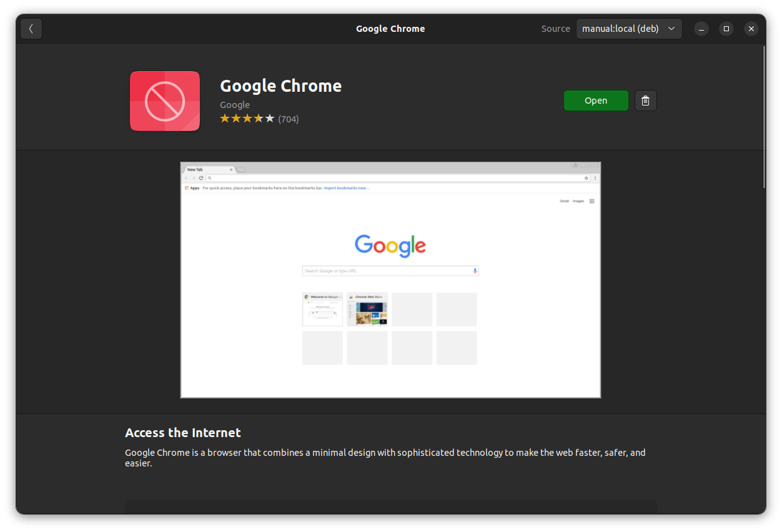Image resolution: width=782 pixels, height=532 pixels.
Task: Close the New Tab tab
Action: pyautogui.click(x=230, y=169)
